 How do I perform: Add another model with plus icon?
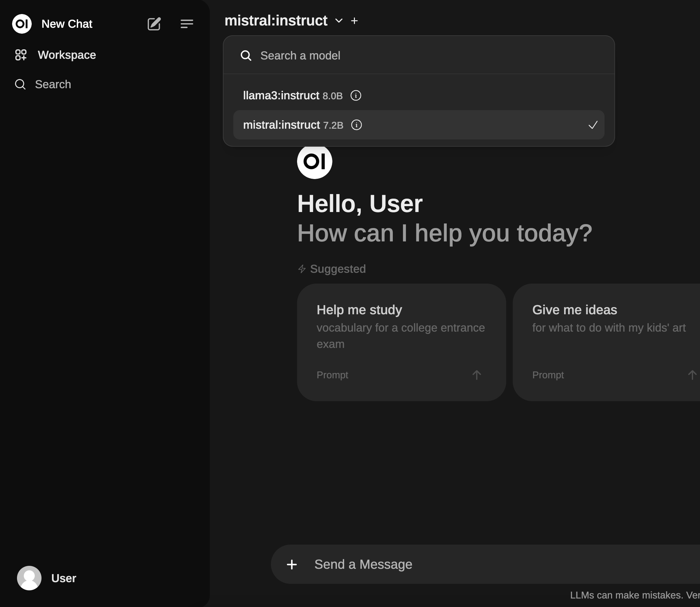pos(354,21)
